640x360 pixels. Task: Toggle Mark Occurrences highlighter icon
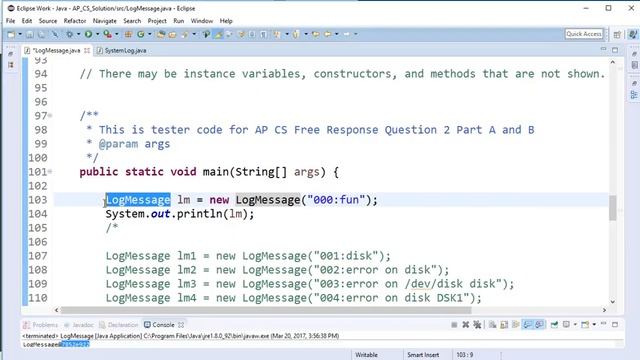tap(218, 34)
